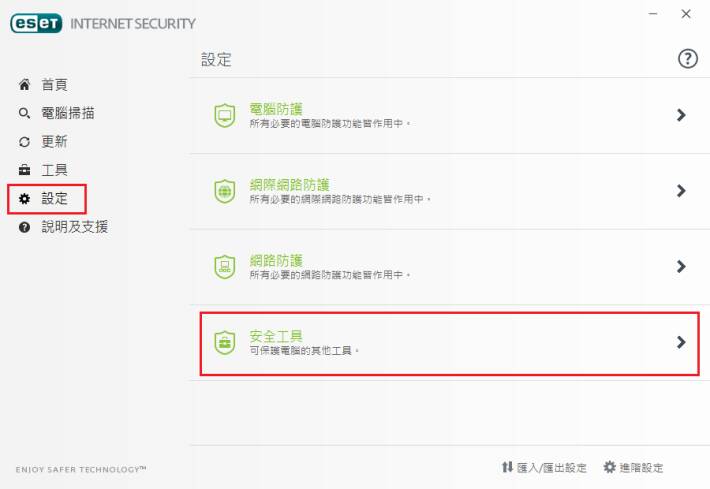This screenshot has width=710, height=489.
Task: Open 說明及支援 in the sidebar
Action: tap(63, 227)
